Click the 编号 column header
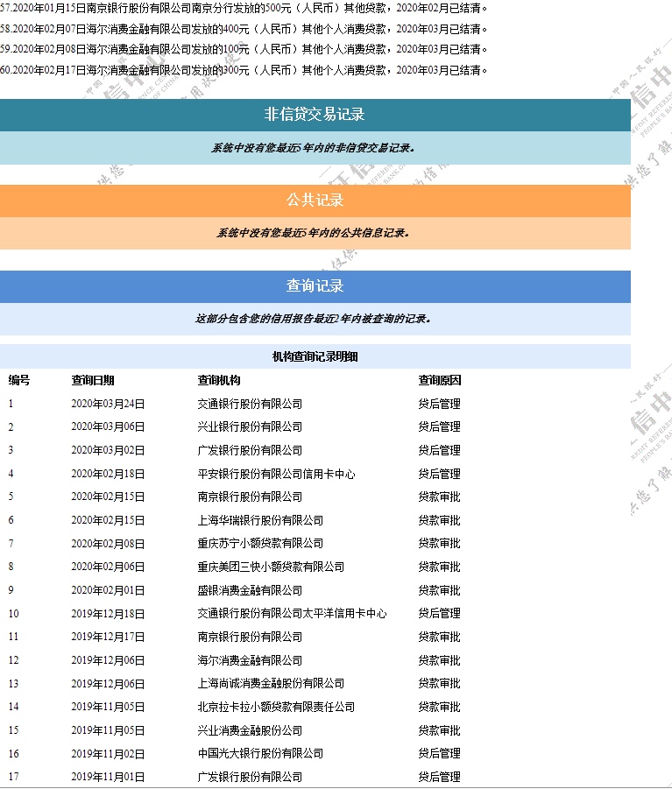 pos(19,380)
